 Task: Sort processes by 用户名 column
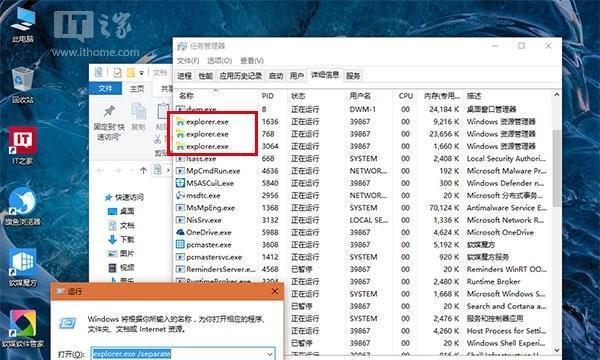(369, 96)
